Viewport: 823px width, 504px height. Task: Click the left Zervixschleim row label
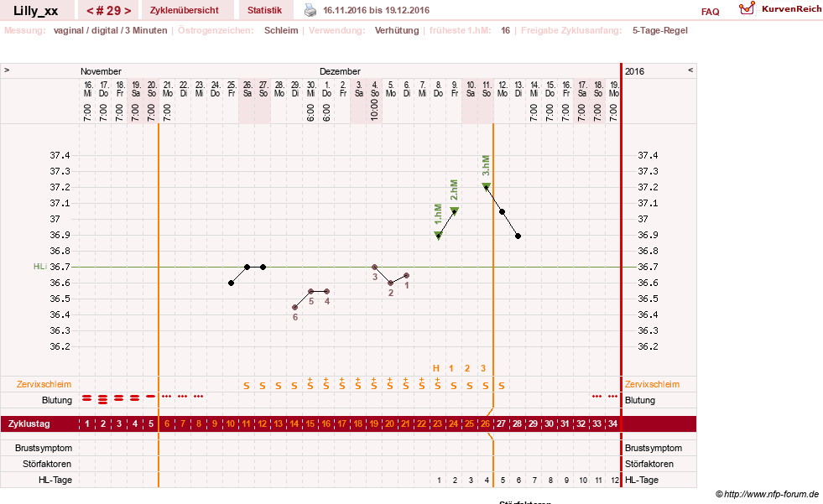tap(44, 384)
